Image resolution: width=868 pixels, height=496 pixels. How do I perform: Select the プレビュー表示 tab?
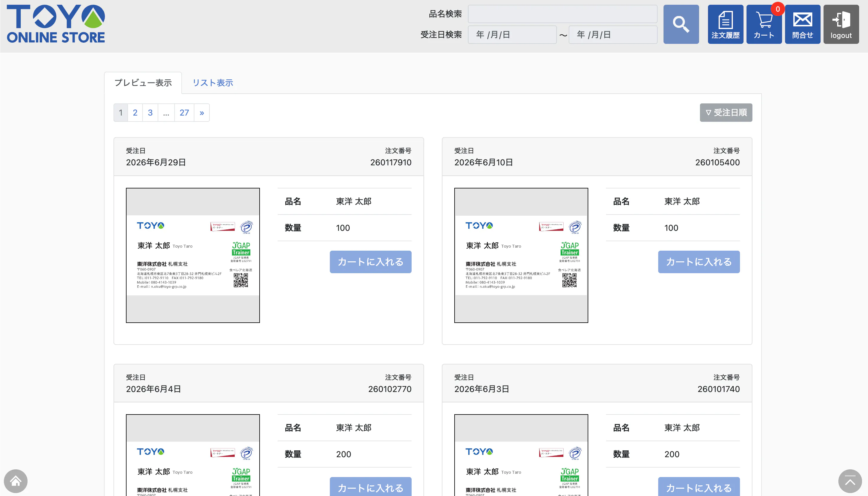(143, 83)
